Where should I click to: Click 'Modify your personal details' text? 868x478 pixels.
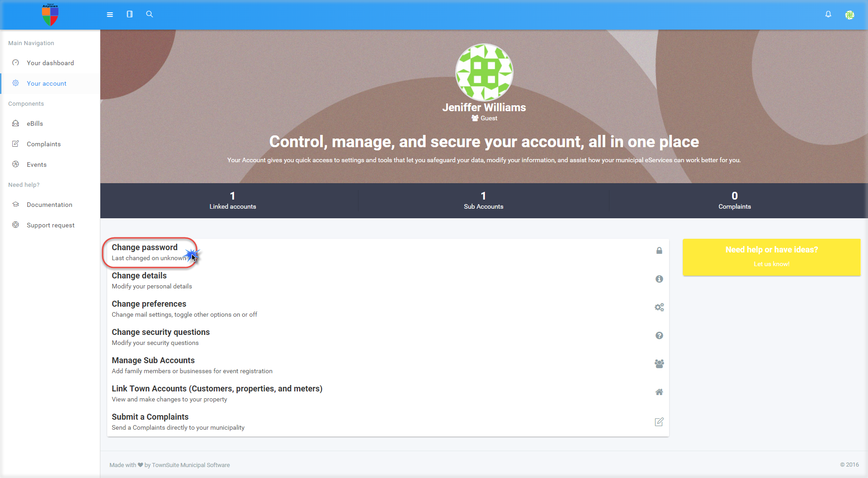[x=152, y=286]
